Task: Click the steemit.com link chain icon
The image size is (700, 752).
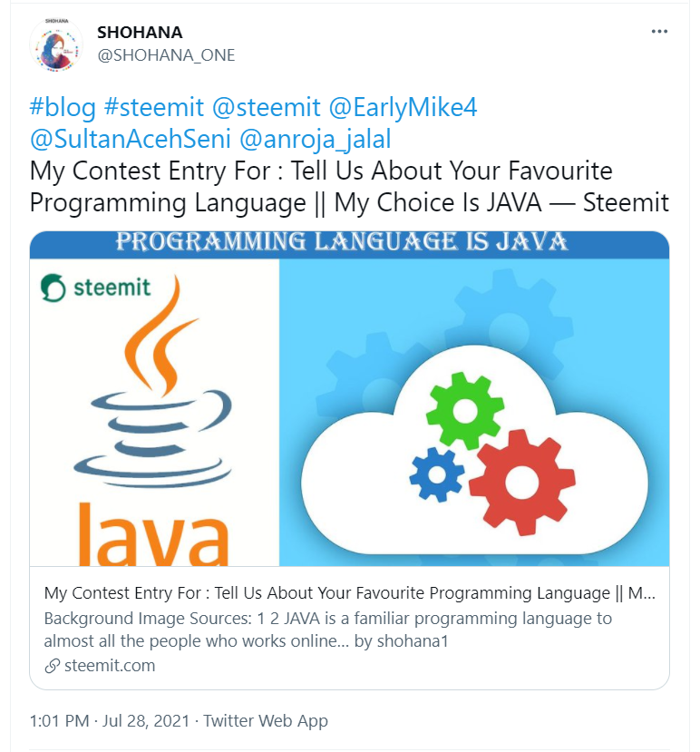Action: click(52, 666)
